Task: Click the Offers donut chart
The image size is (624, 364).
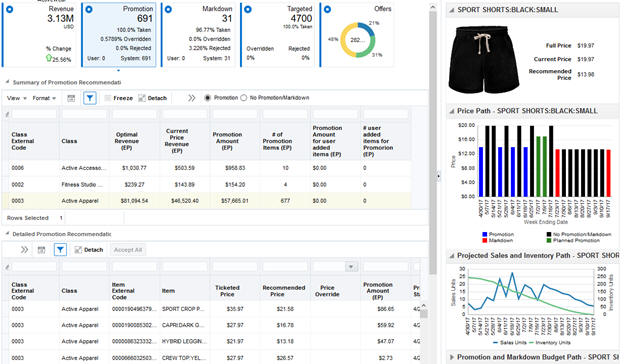Action: pyautogui.click(x=357, y=40)
